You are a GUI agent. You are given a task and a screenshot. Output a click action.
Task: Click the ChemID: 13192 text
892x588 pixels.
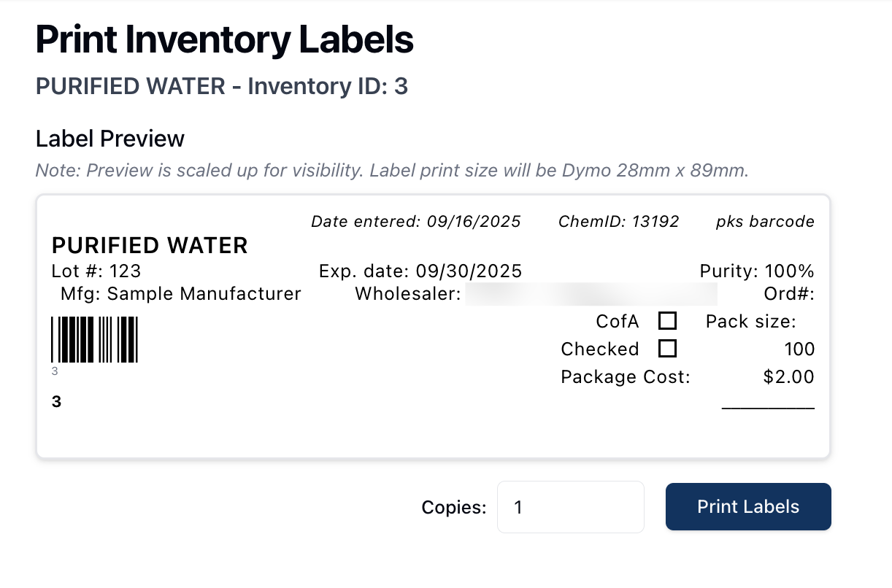[x=618, y=222]
